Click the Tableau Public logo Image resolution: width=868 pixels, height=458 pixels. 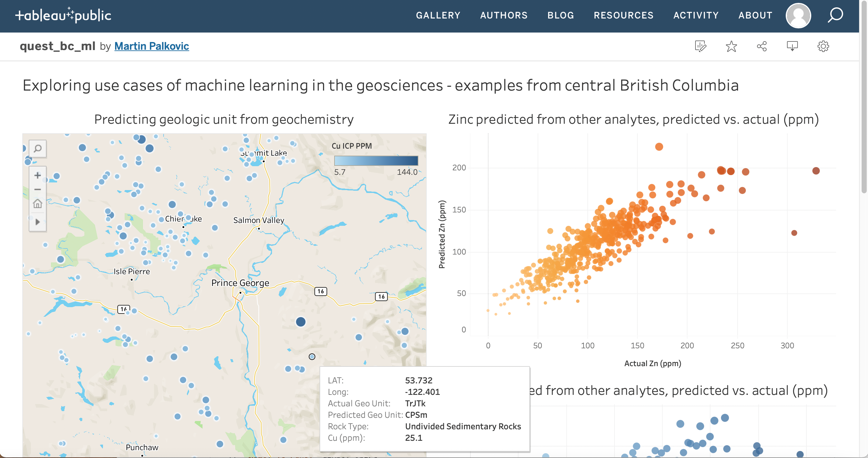pos(63,15)
